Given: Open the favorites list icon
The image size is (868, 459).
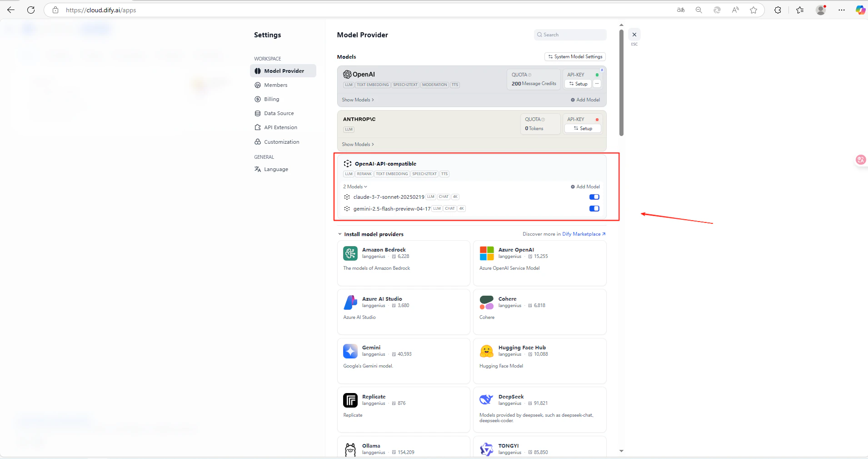Looking at the screenshot, I should pos(800,10).
